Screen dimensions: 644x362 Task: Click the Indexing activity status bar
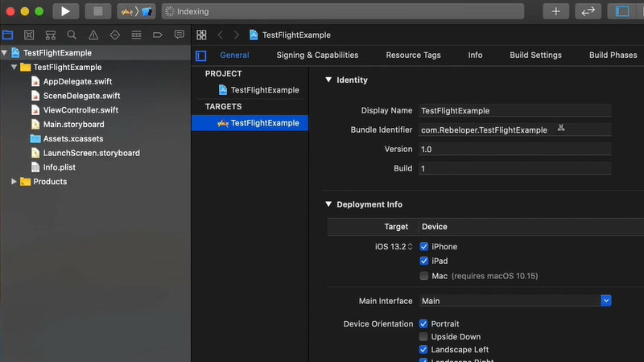tap(343, 11)
